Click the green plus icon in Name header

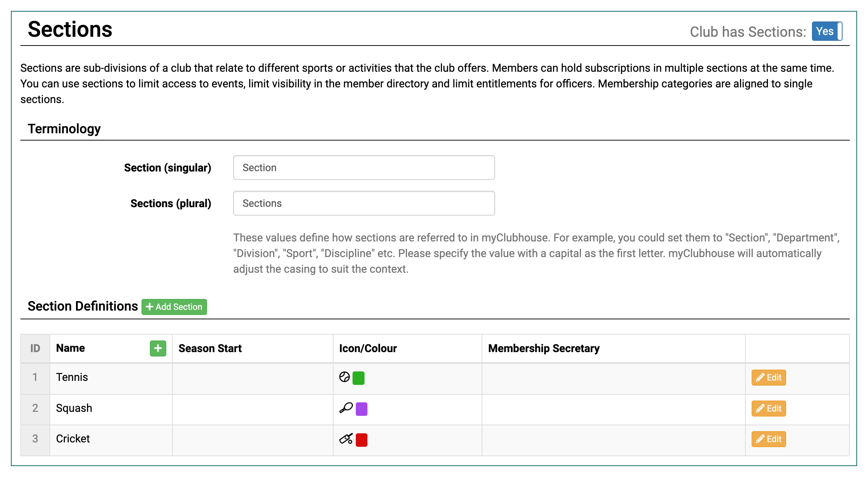point(158,348)
